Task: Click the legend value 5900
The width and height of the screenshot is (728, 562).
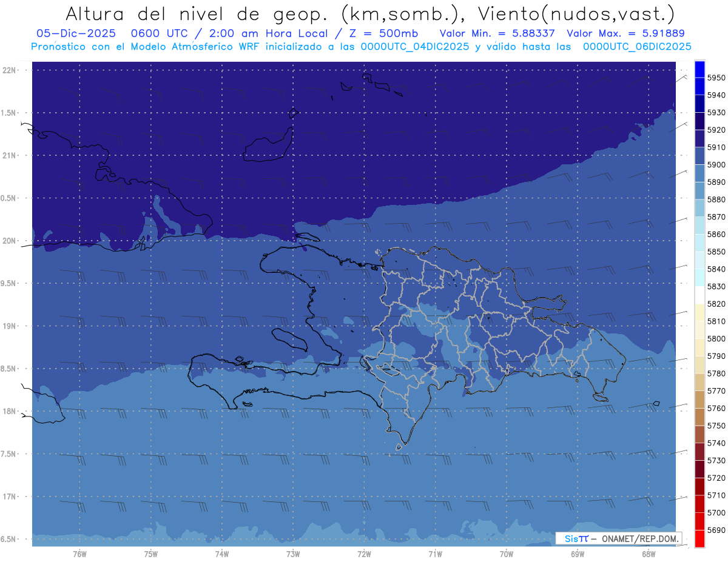Action: (716, 165)
